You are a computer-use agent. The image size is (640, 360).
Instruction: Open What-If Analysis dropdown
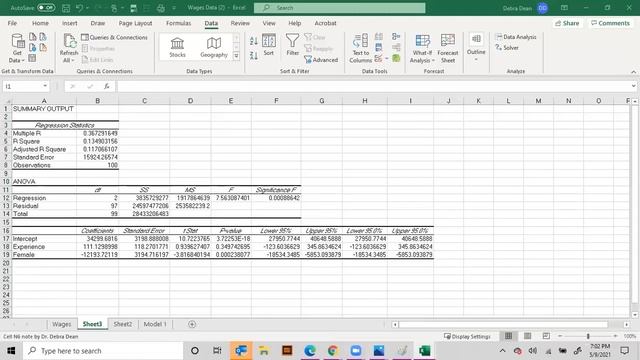pyautogui.click(x=422, y=49)
